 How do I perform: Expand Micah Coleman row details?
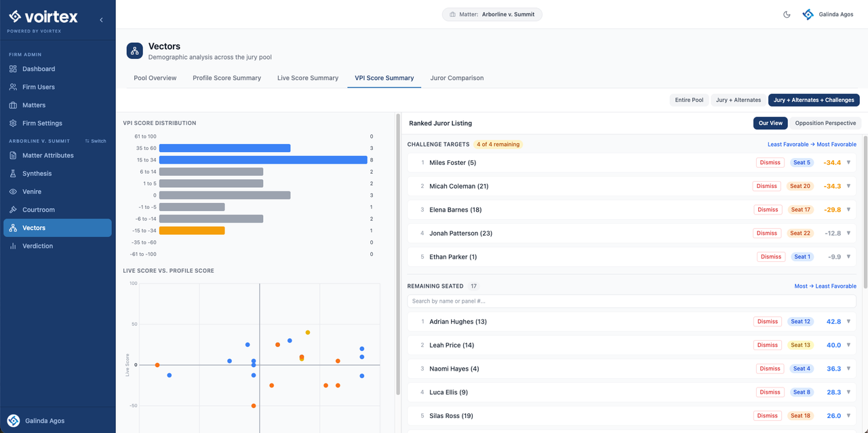click(x=848, y=186)
